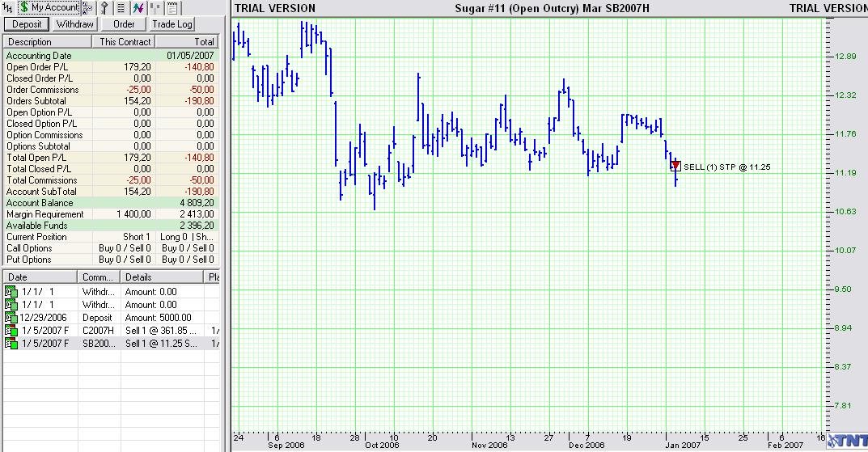This screenshot has height=452, width=868.
Task: Click the Details column header
Action: point(163,277)
